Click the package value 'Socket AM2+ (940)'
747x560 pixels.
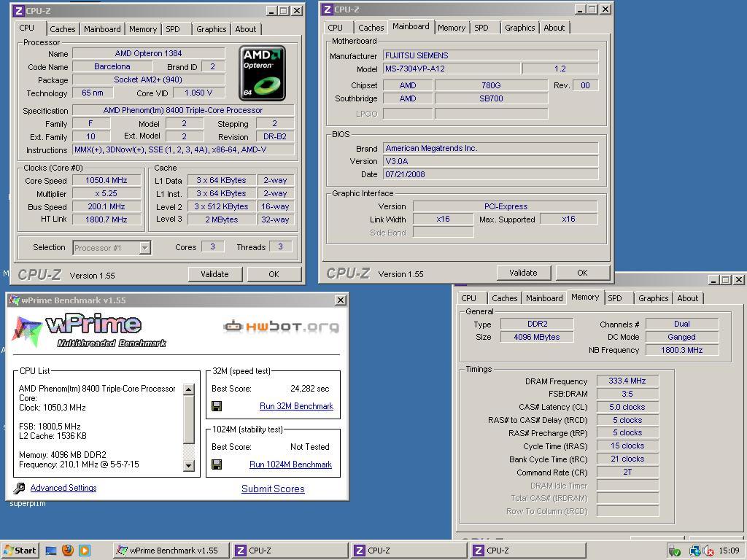pos(148,79)
